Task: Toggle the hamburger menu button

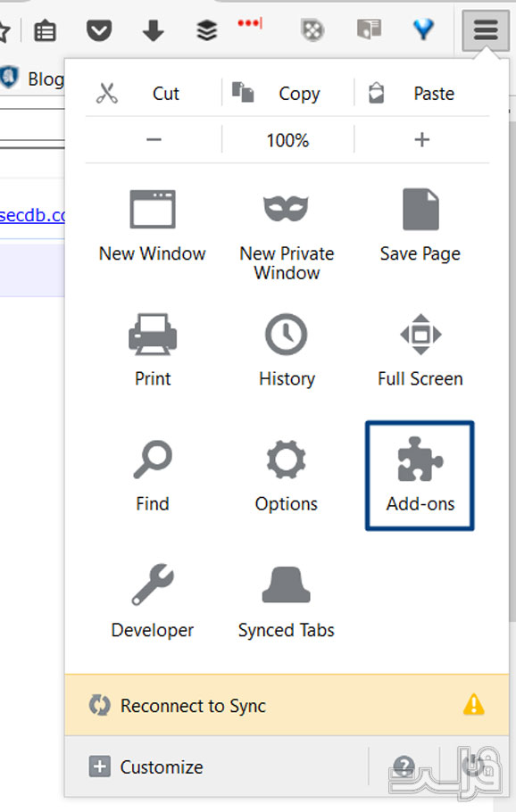Action: tap(486, 29)
